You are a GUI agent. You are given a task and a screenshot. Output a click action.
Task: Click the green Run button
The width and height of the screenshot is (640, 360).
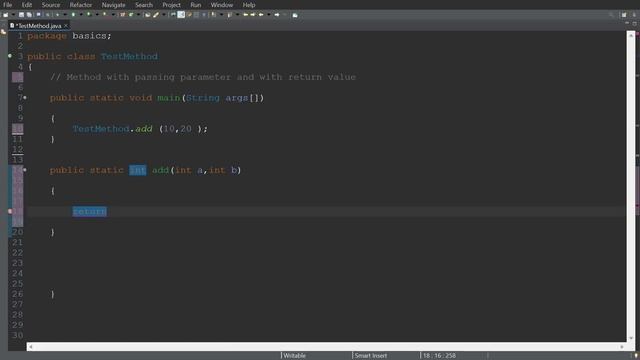tap(73, 15)
